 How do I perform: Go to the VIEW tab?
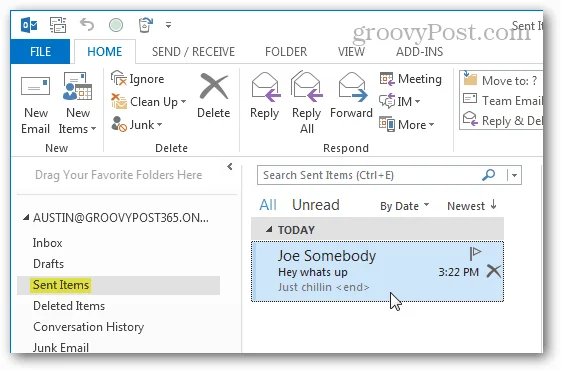point(351,52)
